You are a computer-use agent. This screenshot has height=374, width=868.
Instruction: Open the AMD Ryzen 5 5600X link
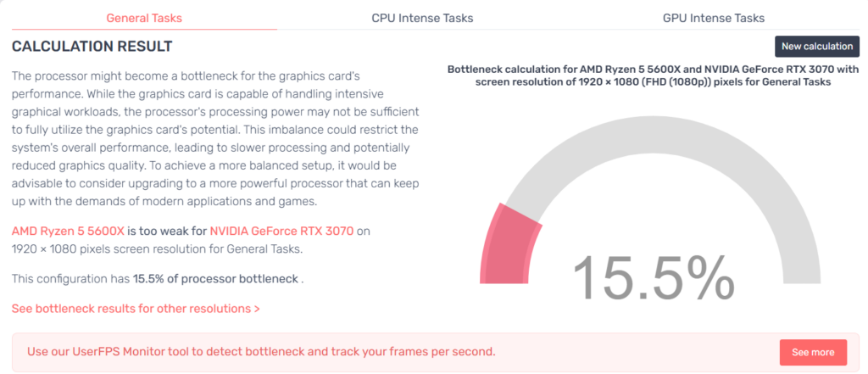(68, 231)
